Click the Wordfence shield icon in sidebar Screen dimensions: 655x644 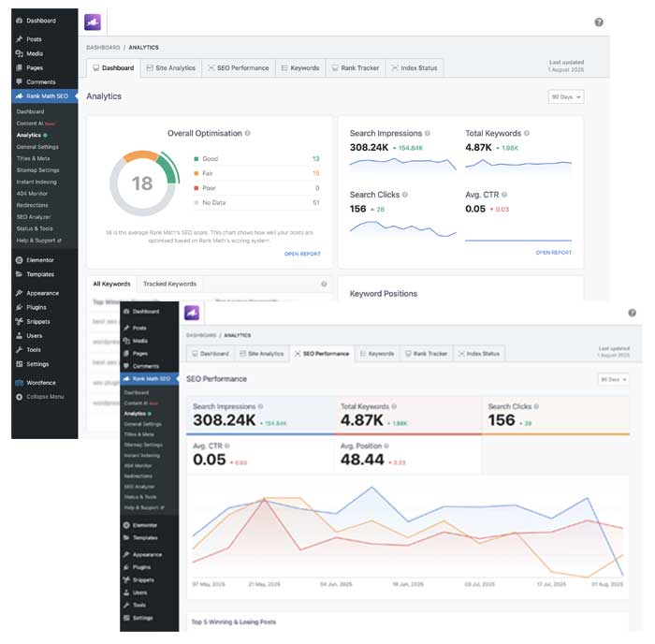tap(20, 383)
